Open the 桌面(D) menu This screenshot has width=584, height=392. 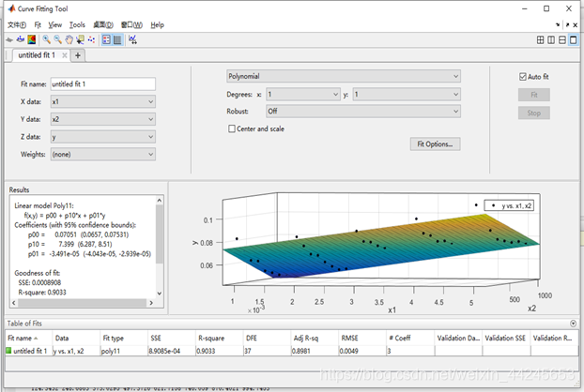coord(103,25)
